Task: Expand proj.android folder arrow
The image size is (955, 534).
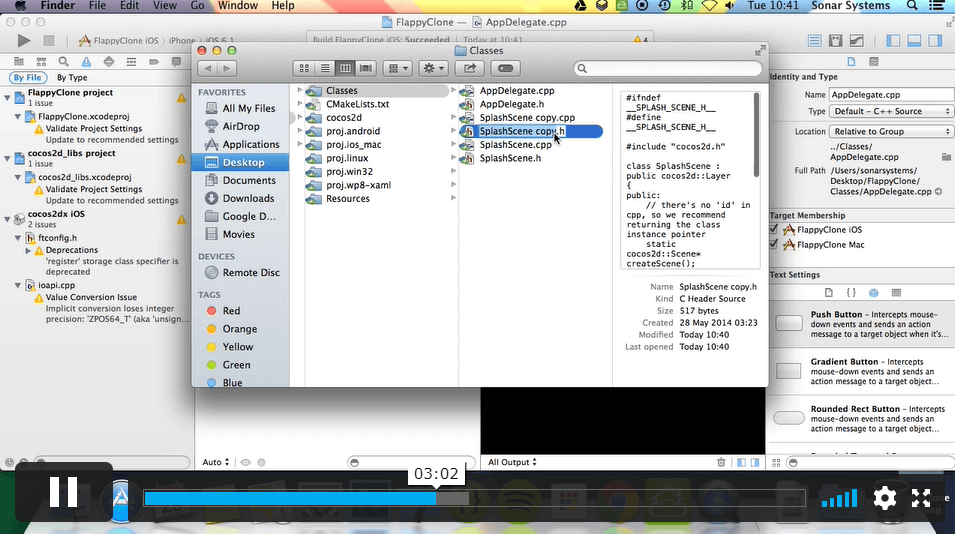Action: tap(453, 131)
